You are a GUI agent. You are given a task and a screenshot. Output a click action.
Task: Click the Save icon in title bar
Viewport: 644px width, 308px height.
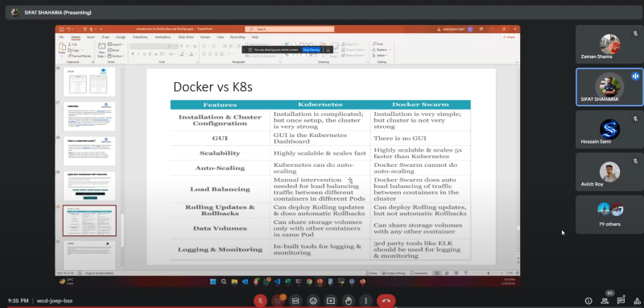tap(62, 29)
